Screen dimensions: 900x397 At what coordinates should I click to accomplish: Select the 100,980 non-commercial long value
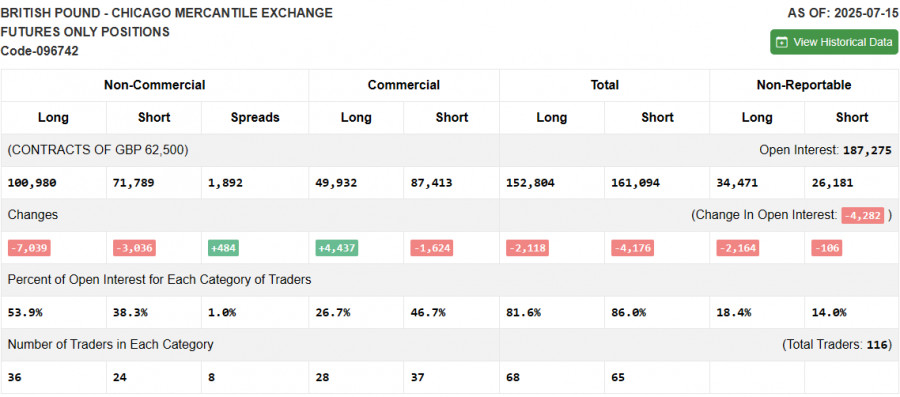[x=32, y=183]
